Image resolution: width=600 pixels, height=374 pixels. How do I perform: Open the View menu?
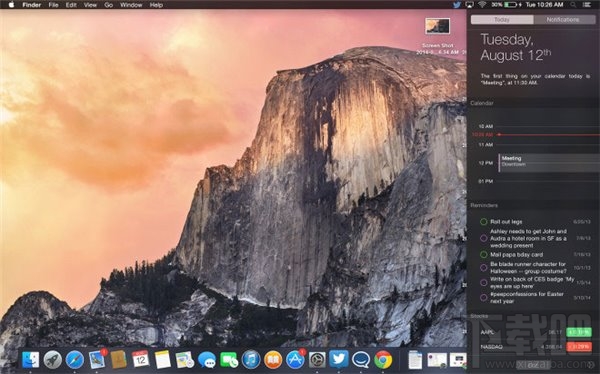coord(90,5)
